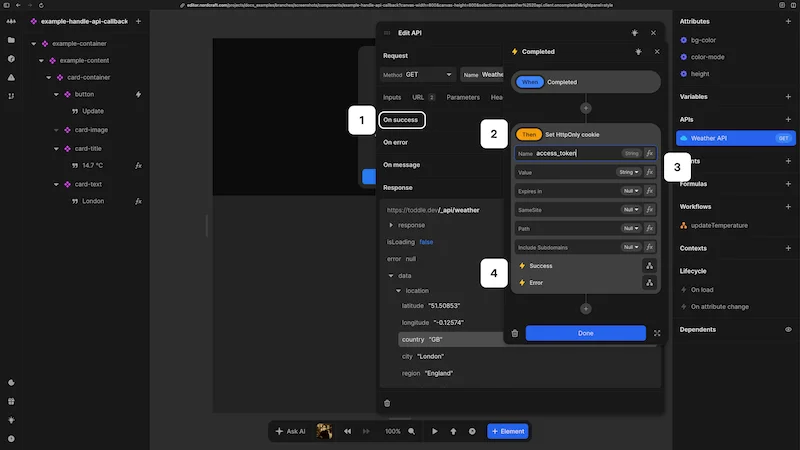Click the logo icon at top-left of sidebar
The width and height of the screenshot is (800, 450).
[11, 21]
